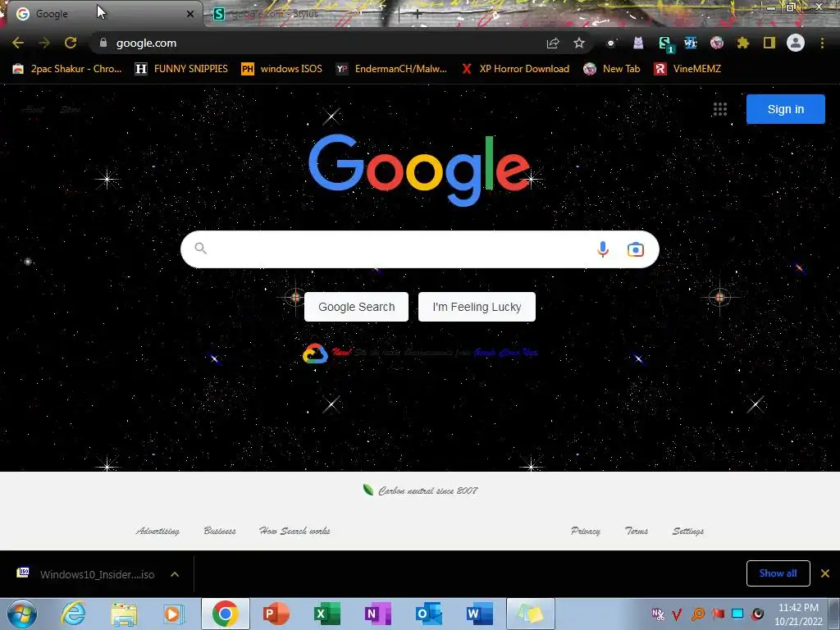Viewport: 840px width, 630px height.
Task: Launch Outlook from taskbar
Action: [428, 614]
